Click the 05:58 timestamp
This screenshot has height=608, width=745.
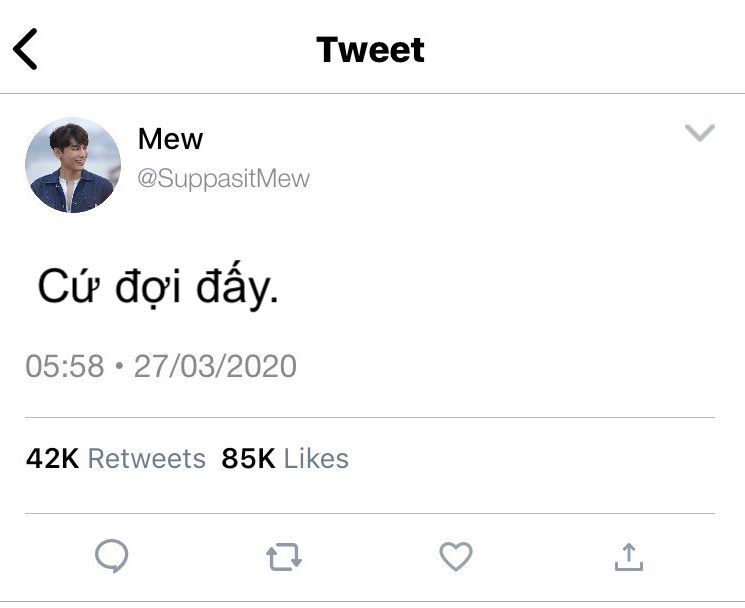[x=65, y=366]
